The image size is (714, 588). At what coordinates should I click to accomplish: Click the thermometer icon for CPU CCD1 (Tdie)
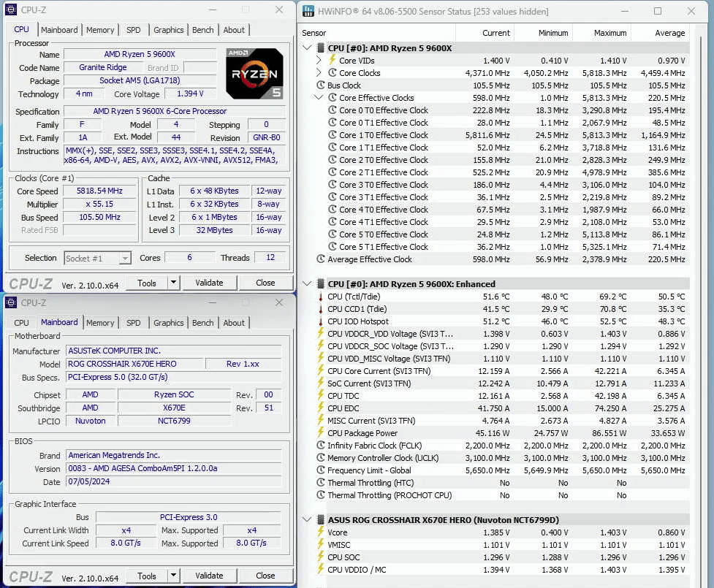pyautogui.click(x=321, y=309)
